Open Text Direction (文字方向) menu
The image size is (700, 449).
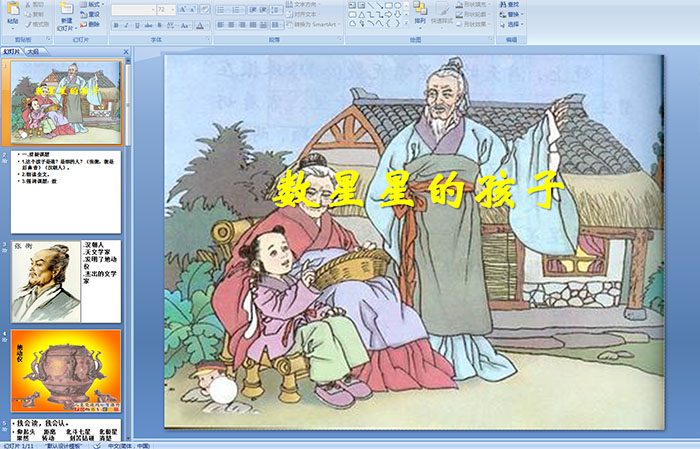[303, 4]
